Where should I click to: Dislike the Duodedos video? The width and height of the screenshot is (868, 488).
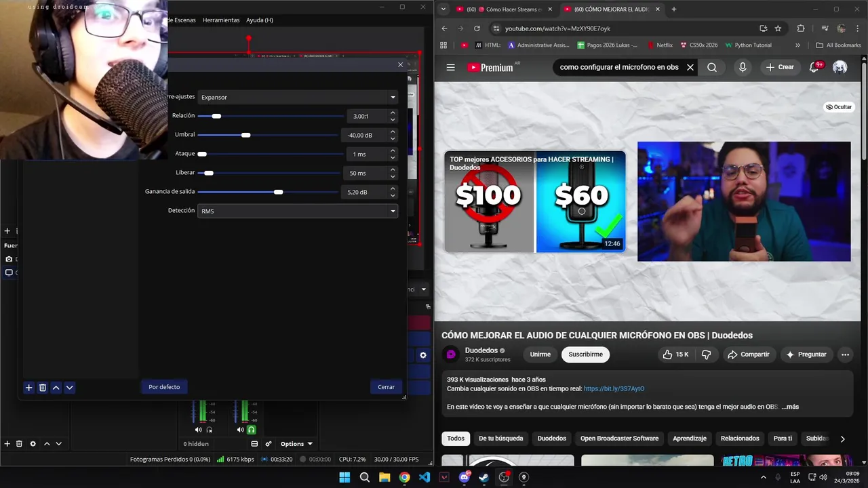[x=706, y=354]
